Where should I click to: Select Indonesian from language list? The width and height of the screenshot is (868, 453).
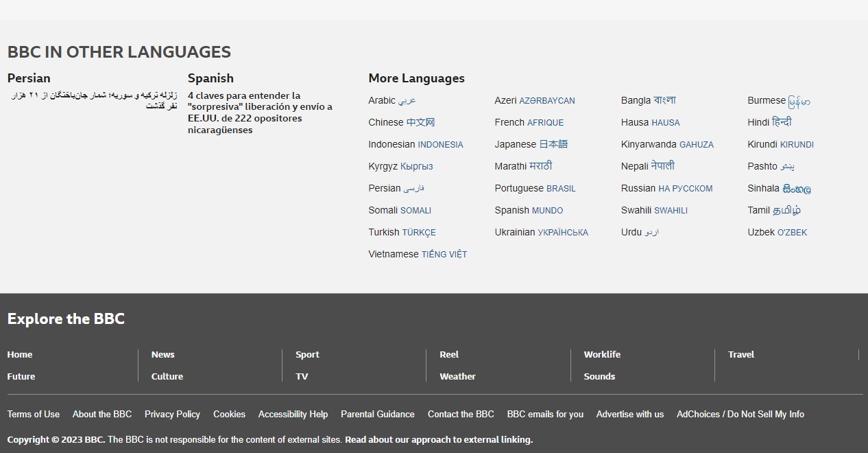415,144
